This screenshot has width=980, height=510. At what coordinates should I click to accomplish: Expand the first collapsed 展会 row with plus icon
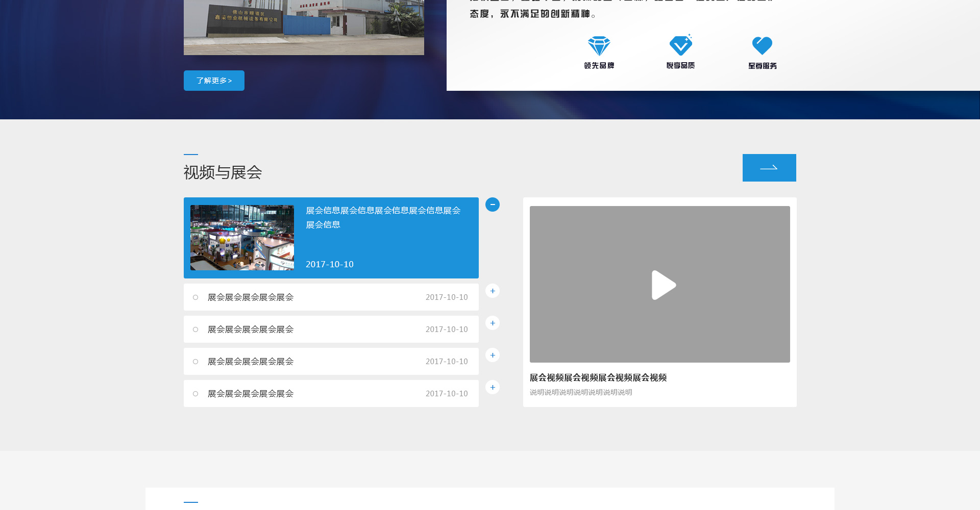tap(492, 291)
